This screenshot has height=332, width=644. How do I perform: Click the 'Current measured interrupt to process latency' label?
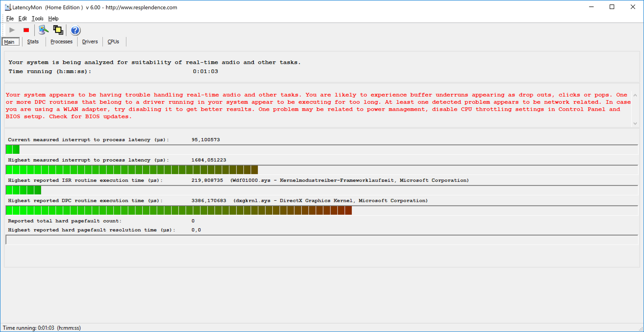[89, 140]
